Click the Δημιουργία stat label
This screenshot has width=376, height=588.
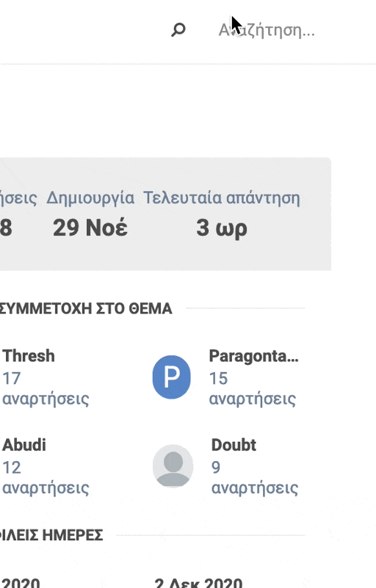pos(90,198)
